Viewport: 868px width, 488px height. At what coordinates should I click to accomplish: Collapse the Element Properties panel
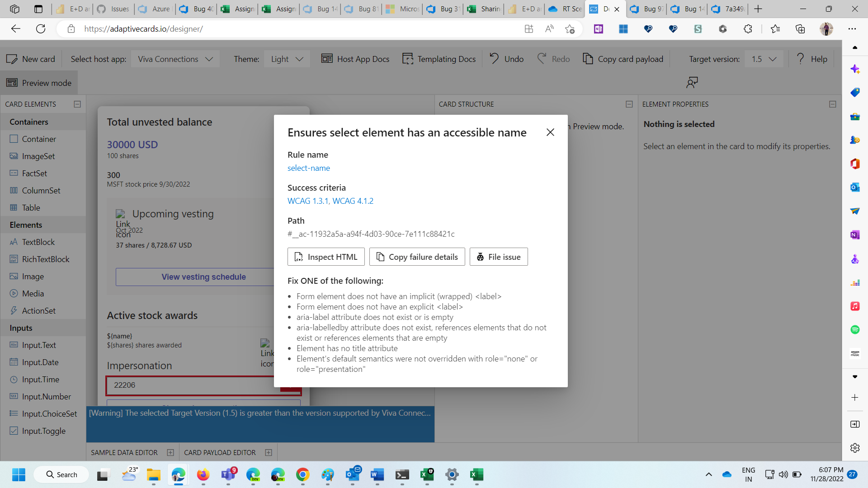(833, 104)
